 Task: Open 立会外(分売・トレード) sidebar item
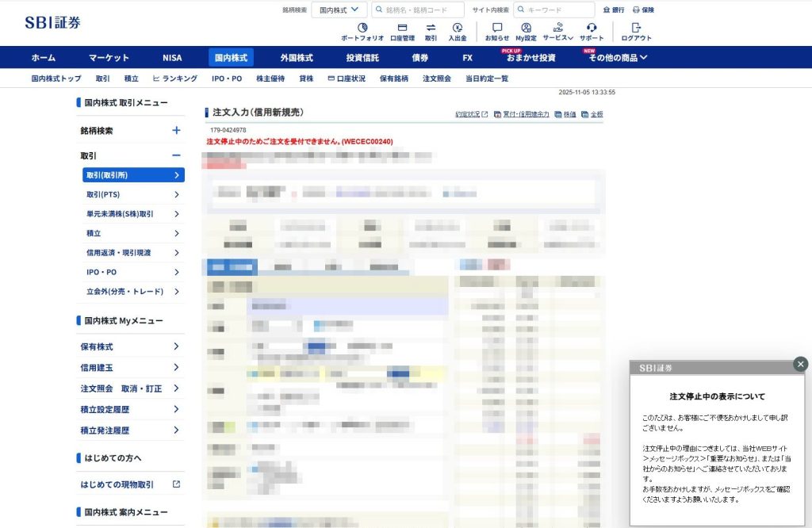pyautogui.click(x=133, y=292)
